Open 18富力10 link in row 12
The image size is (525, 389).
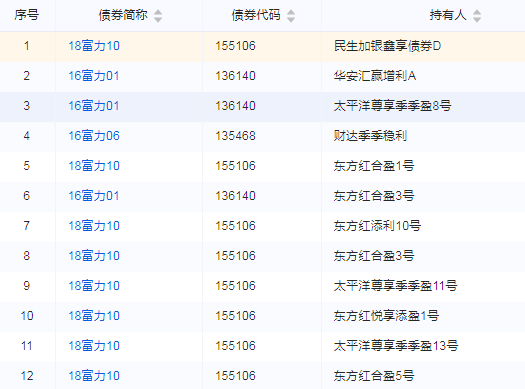point(94,376)
